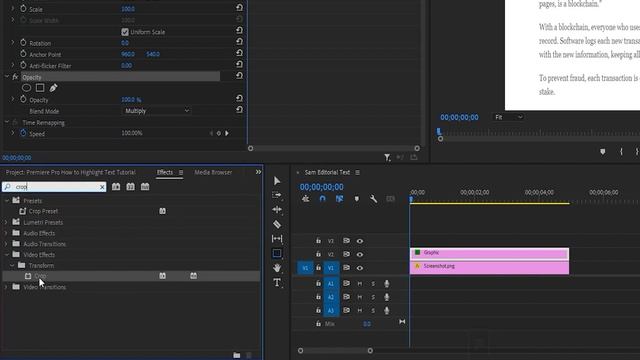Expand Video Transitions folder
The width and height of the screenshot is (640, 360).
(6, 287)
